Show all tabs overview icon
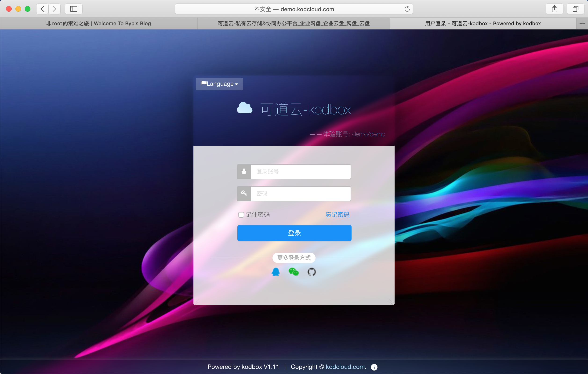This screenshot has height=374, width=588. (x=575, y=9)
